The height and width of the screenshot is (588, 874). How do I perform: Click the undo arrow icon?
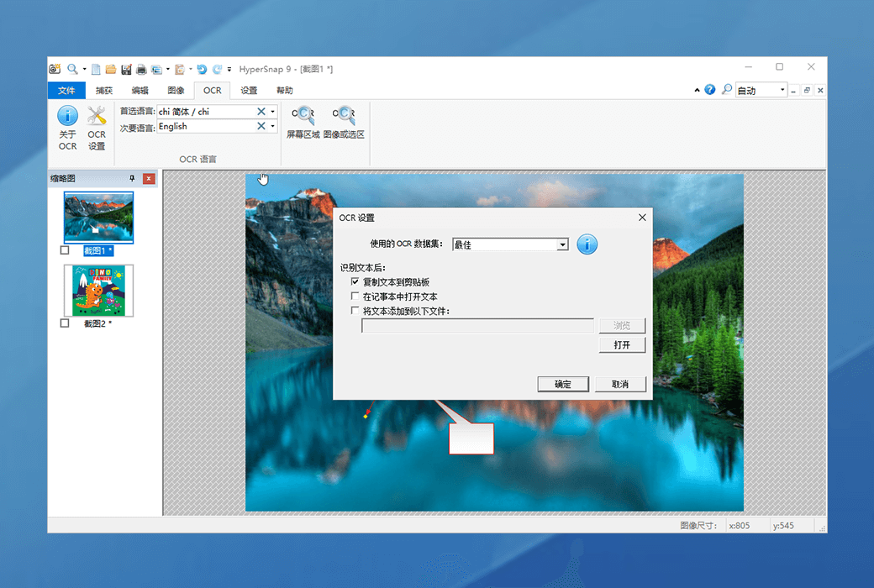[202, 69]
